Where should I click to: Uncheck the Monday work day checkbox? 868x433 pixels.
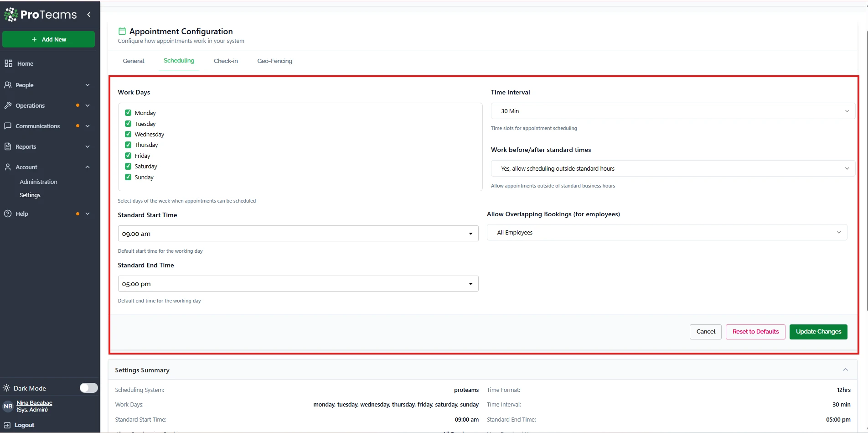coord(128,113)
